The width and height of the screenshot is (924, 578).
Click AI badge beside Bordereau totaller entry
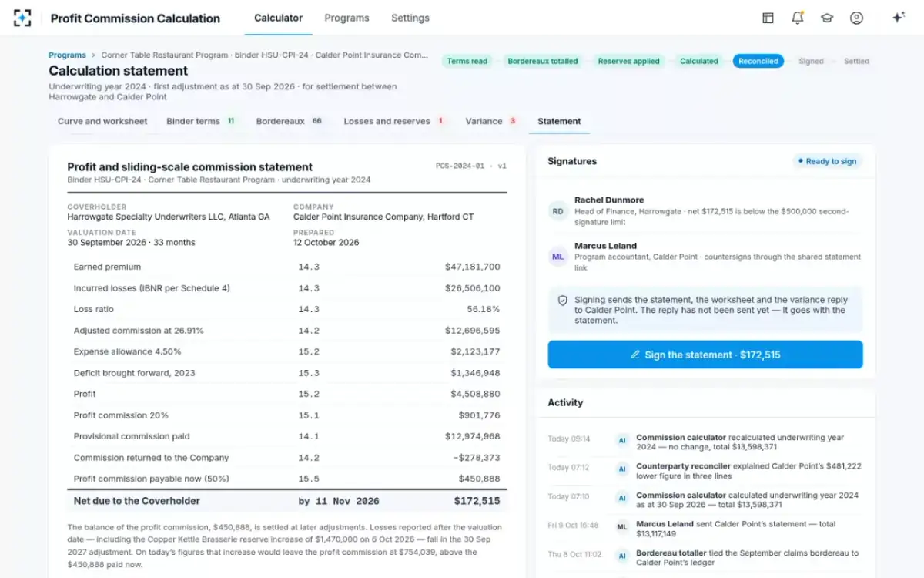(621, 556)
